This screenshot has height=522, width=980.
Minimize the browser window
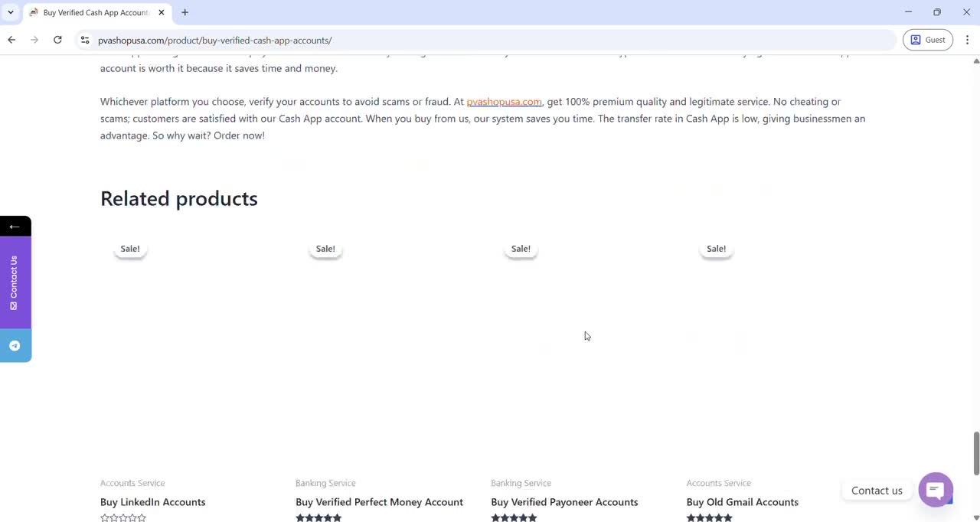[x=908, y=12]
